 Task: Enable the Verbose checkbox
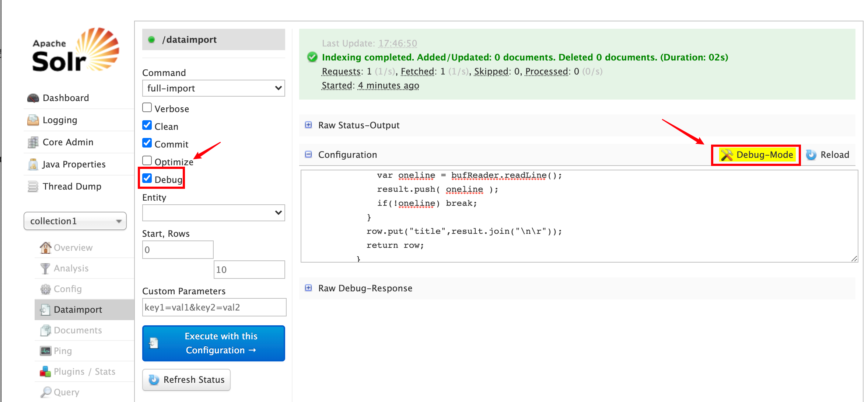[x=147, y=107]
